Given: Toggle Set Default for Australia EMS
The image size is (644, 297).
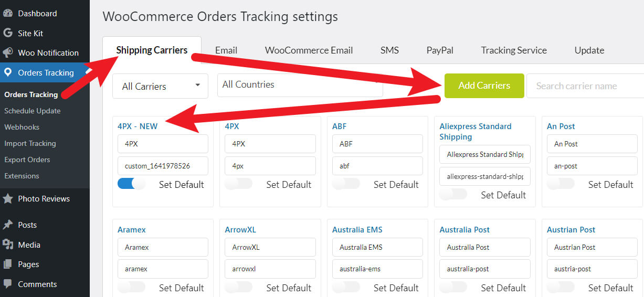Looking at the screenshot, I should [346, 287].
